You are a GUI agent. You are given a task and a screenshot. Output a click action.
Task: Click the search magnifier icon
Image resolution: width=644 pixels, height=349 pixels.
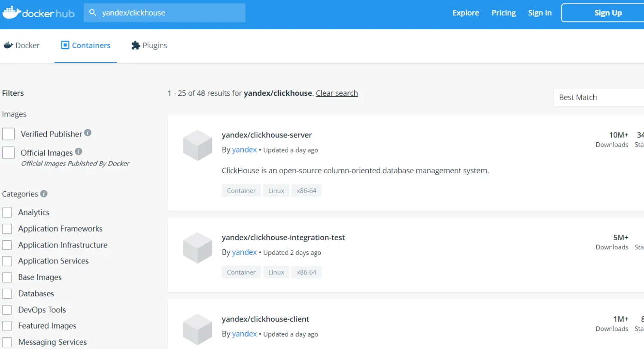pyautogui.click(x=92, y=13)
